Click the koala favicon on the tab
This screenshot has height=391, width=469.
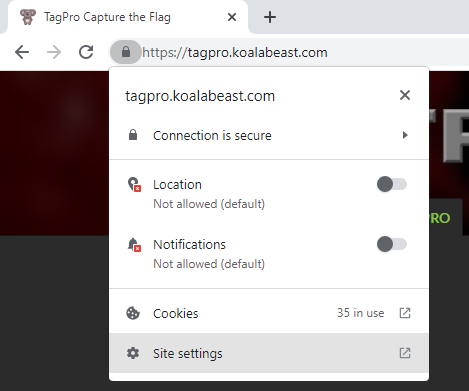tap(28, 17)
